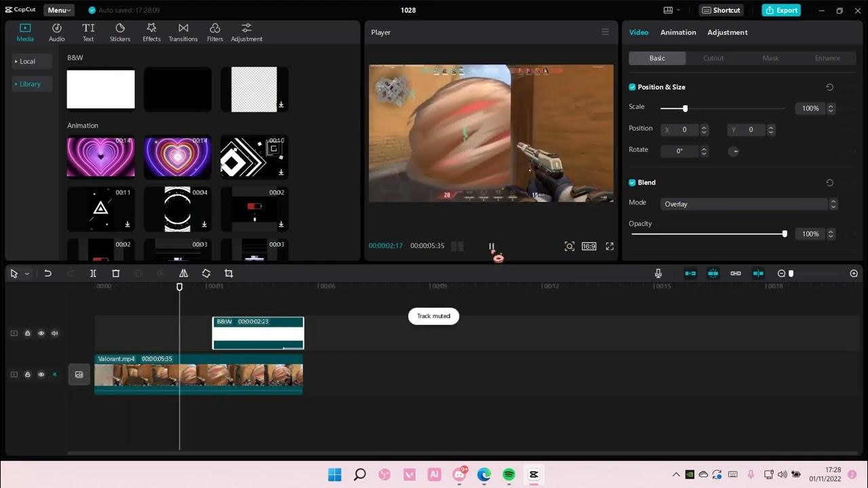
Task: Hide the Valorant.mp4 main track
Action: pos(41,374)
